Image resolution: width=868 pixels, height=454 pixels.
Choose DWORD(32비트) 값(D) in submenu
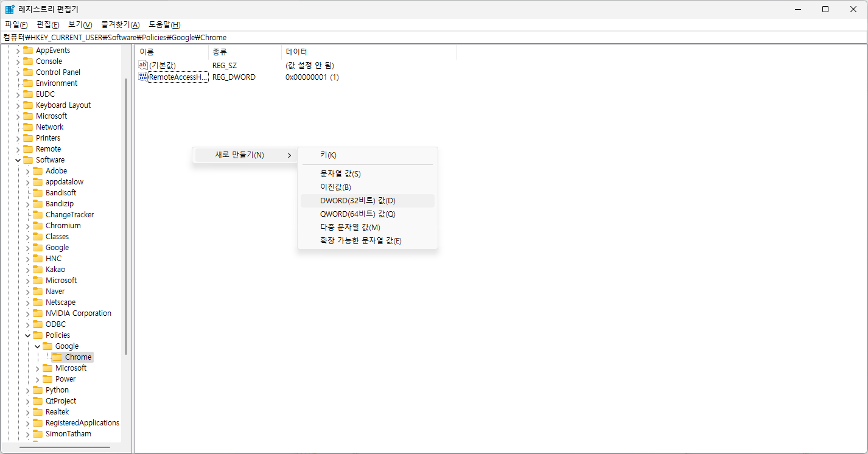point(368,201)
